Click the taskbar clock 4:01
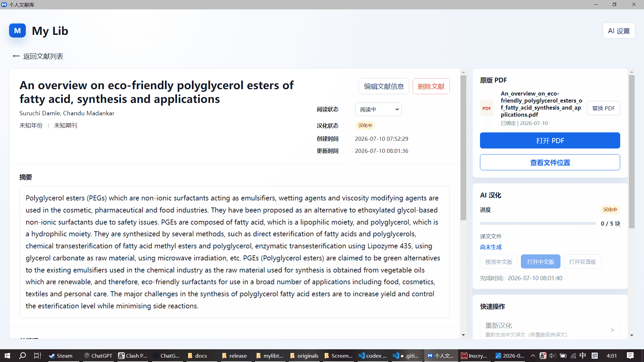This screenshot has width=644, height=362. click(612, 356)
